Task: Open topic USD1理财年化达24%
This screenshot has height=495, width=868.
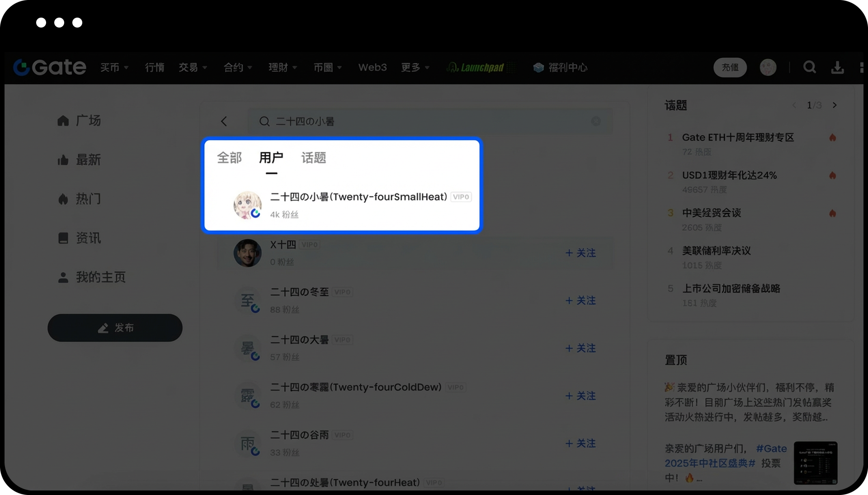Action: pos(729,175)
